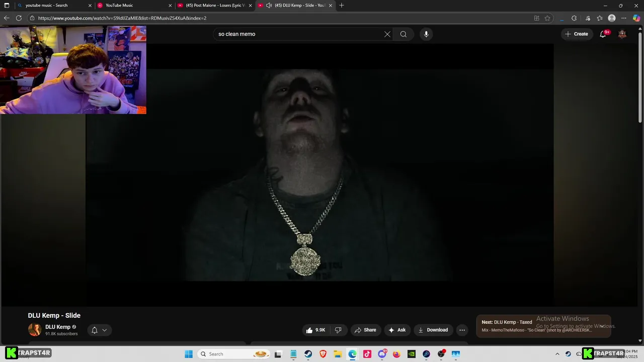Start voice search with the microphone icon
Image resolution: width=644 pixels, height=362 pixels.
[x=426, y=34]
